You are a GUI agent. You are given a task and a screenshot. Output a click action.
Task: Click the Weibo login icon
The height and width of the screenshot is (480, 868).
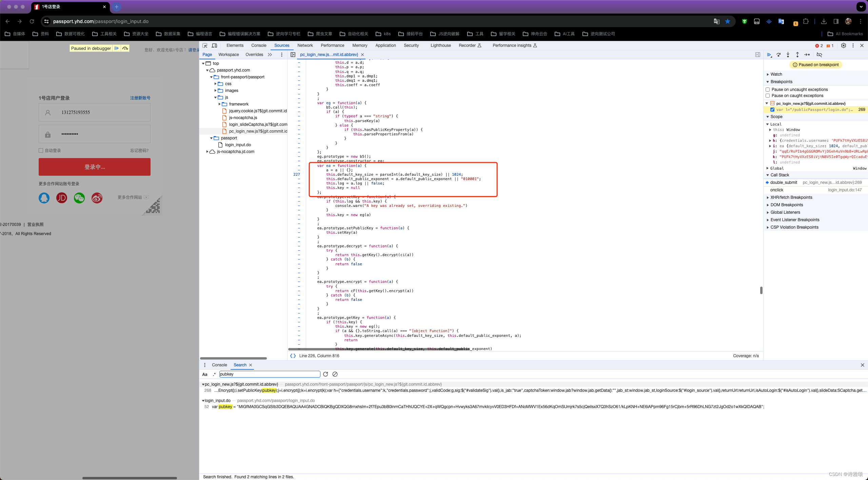(97, 198)
